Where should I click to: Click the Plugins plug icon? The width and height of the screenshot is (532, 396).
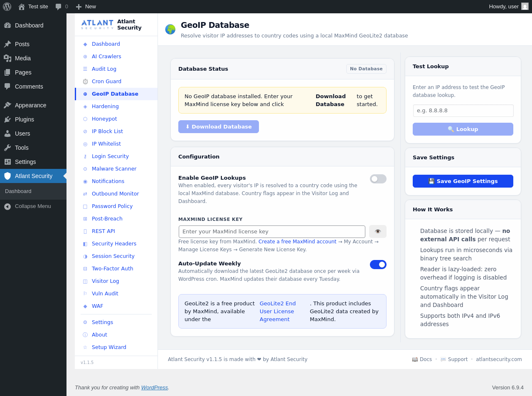(x=7, y=119)
